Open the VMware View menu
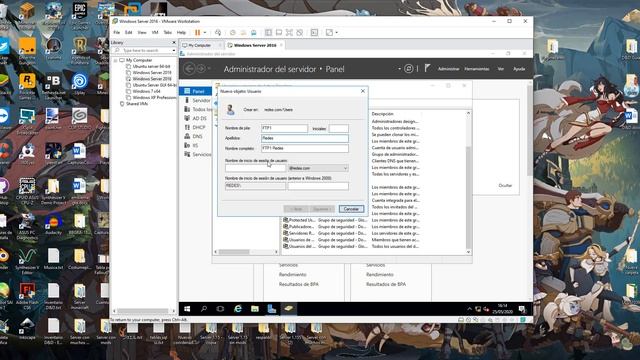The image size is (640, 360). pos(142,32)
